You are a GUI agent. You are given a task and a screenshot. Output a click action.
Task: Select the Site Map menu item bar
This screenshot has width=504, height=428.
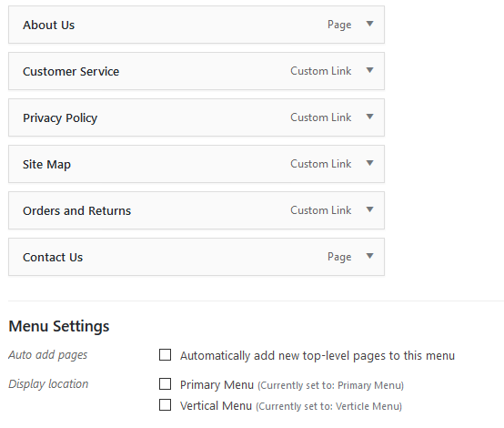click(197, 164)
